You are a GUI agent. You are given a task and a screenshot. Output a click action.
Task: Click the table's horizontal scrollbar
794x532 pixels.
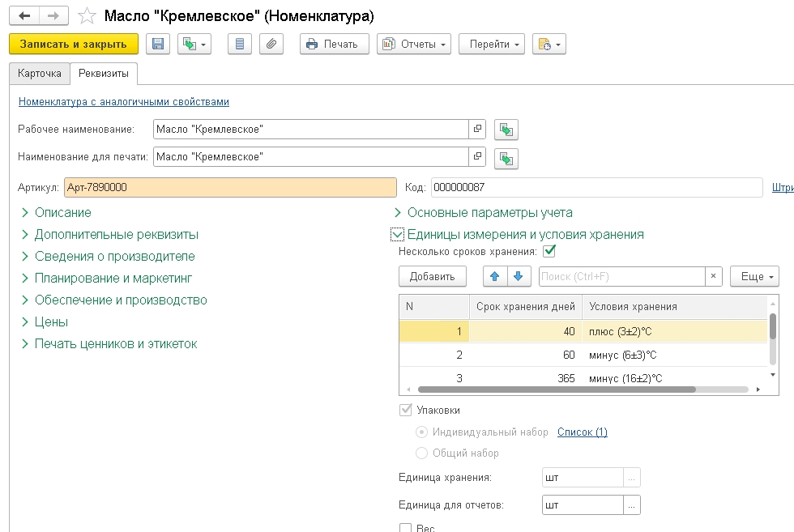click(557, 389)
